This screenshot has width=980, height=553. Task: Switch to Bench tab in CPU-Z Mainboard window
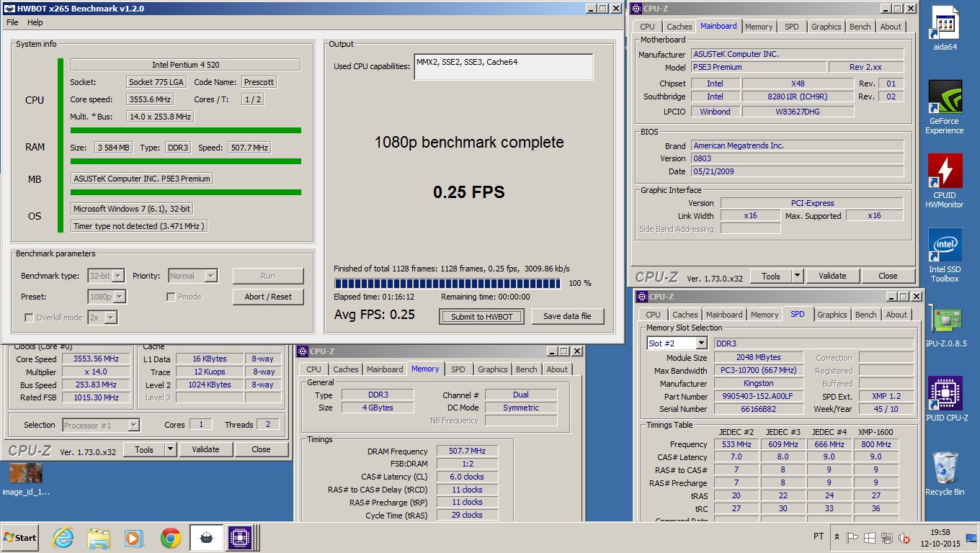(x=860, y=27)
